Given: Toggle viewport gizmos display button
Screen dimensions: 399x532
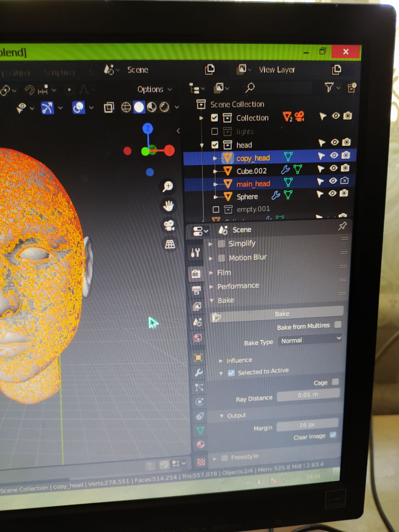Looking at the screenshot, I should (x=47, y=108).
